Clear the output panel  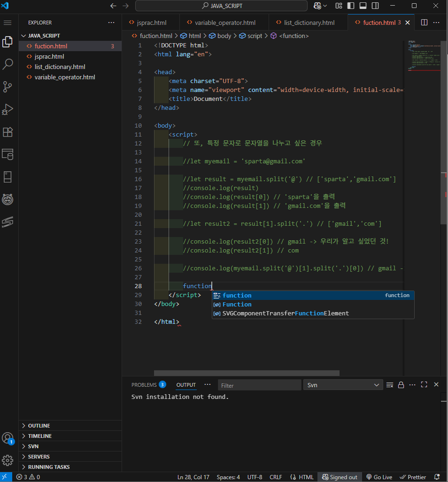(x=390, y=385)
